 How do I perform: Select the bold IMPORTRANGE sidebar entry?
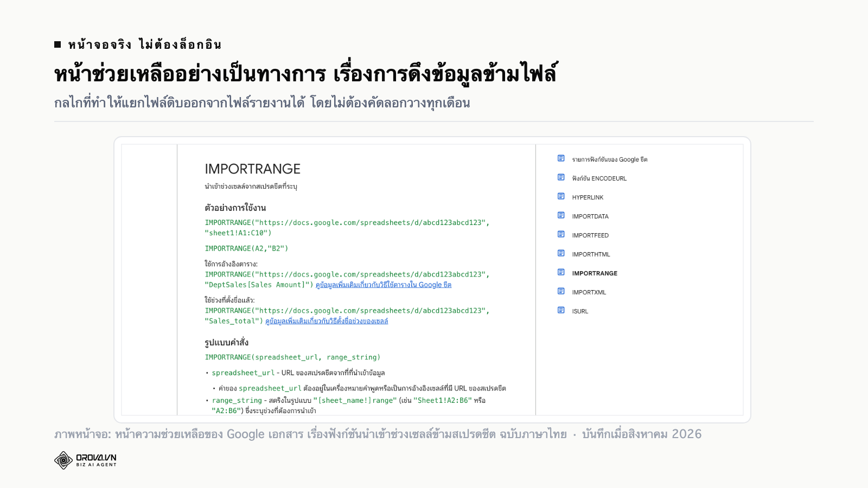coord(595,273)
